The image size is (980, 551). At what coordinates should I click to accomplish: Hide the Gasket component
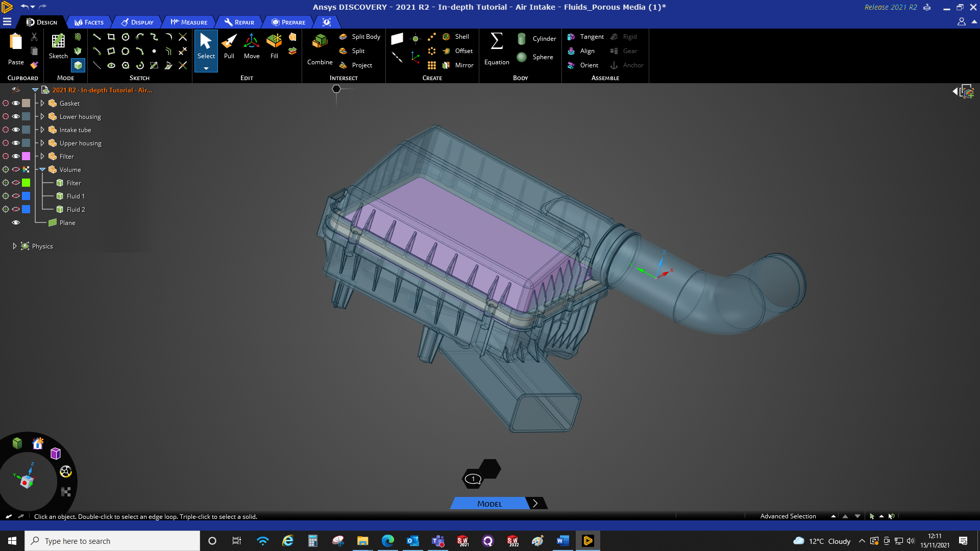tap(16, 103)
